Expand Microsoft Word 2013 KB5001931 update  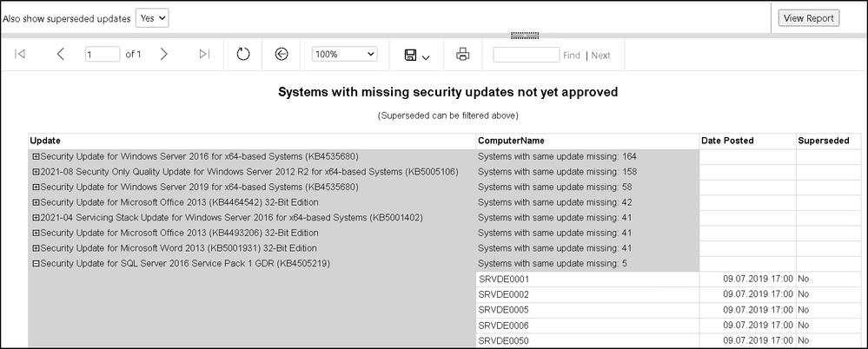[36, 248]
